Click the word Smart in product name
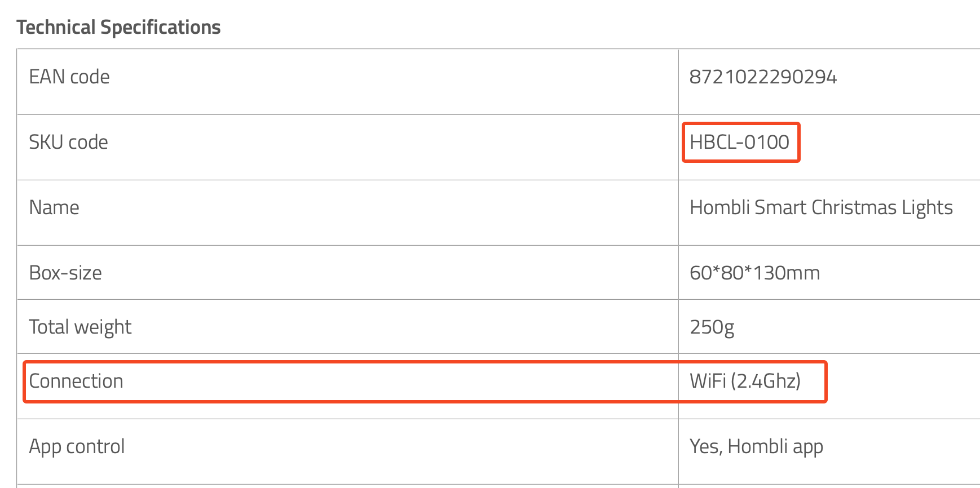This screenshot has width=980, height=488. click(780, 207)
